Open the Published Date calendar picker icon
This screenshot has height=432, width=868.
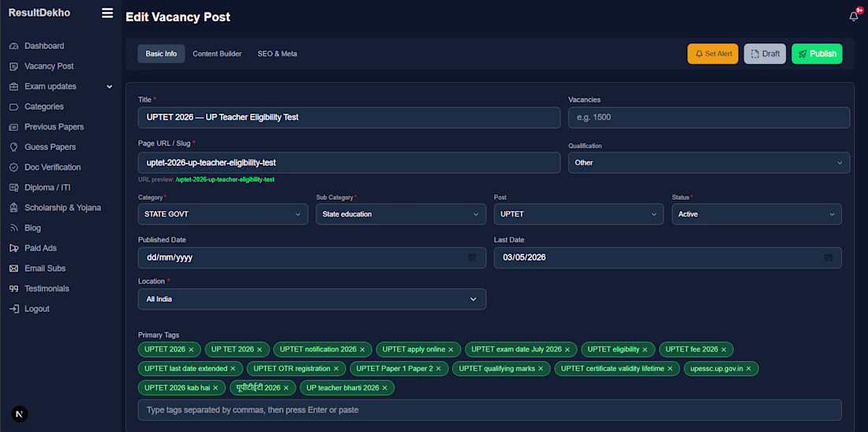(x=472, y=257)
